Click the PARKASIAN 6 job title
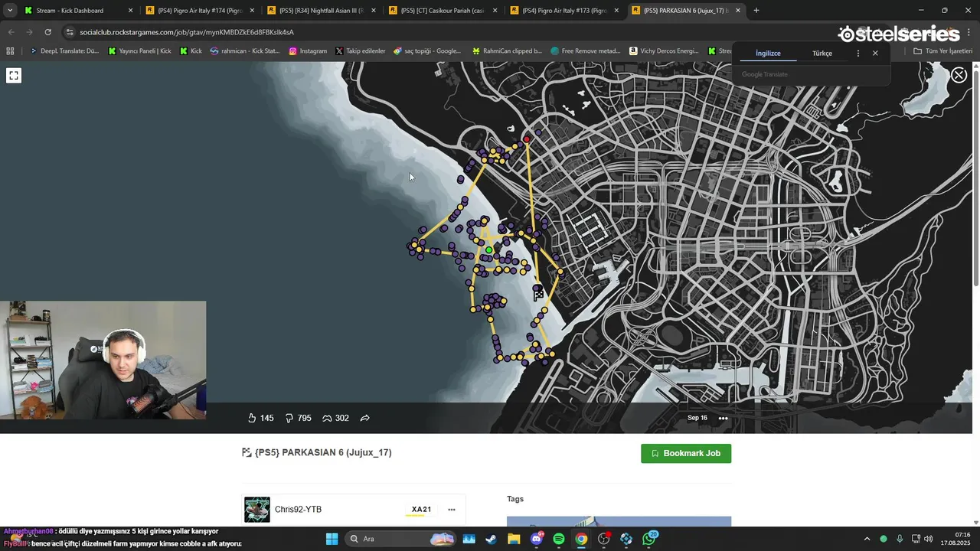980x551 pixels. 323,452
